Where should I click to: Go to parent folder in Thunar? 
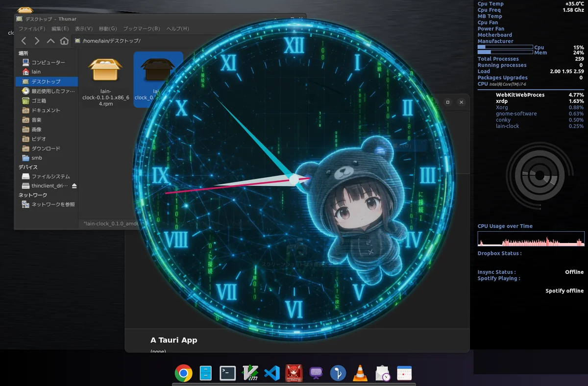tap(50, 41)
